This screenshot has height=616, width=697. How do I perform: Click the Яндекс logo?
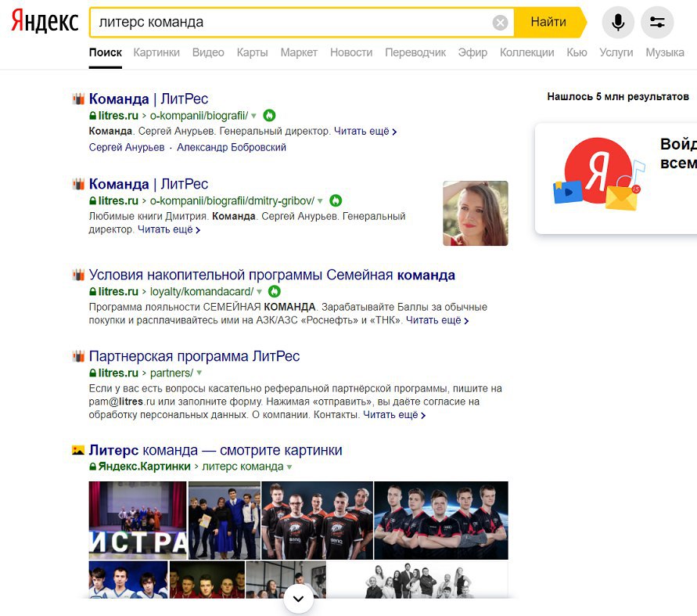click(45, 21)
